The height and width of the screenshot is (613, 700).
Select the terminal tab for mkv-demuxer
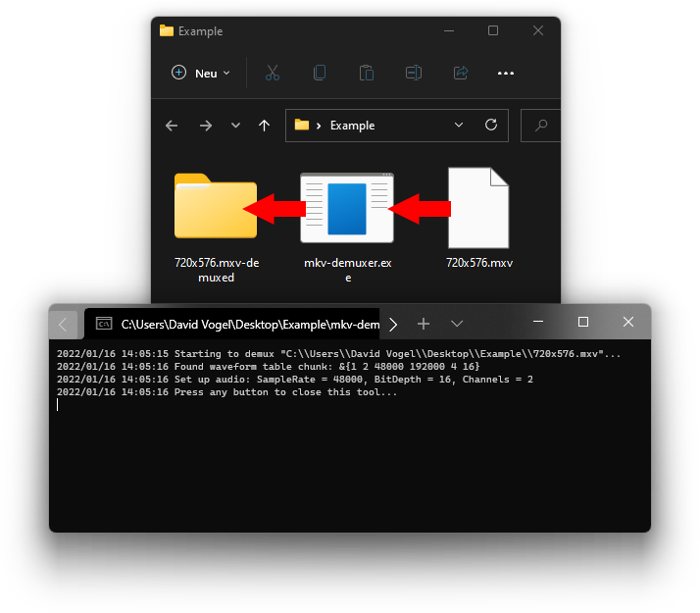pyautogui.click(x=232, y=324)
